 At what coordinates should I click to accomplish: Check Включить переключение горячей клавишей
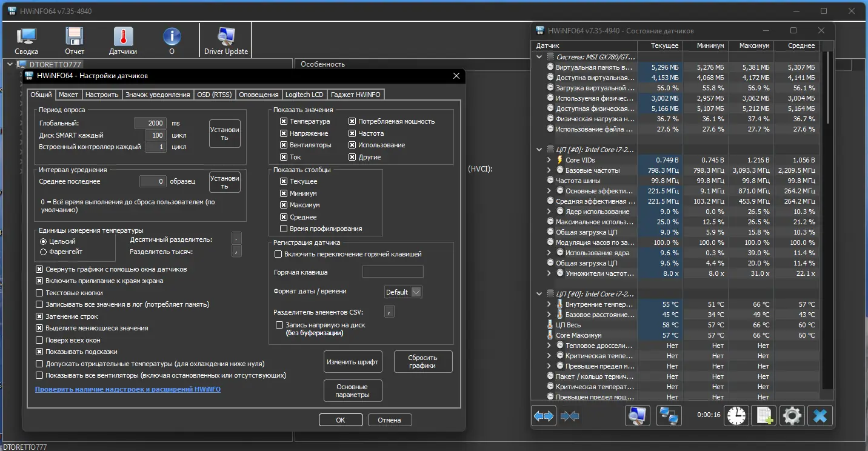tap(278, 254)
